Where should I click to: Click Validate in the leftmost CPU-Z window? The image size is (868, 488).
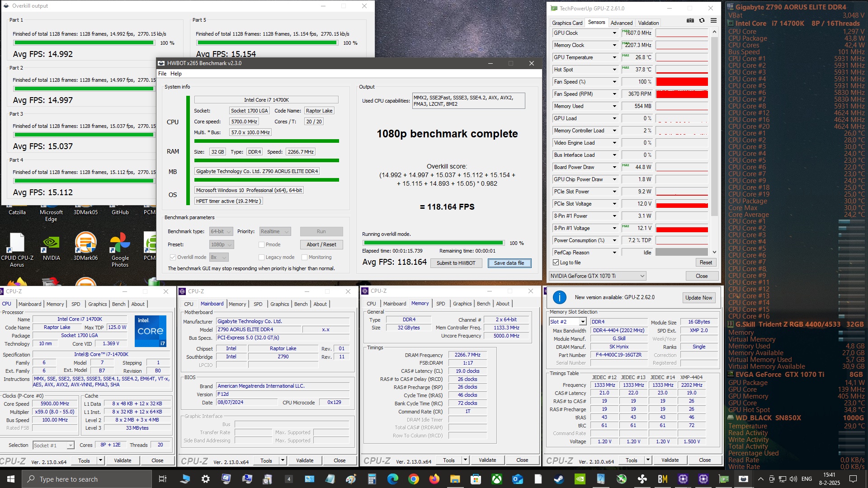point(123,460)
